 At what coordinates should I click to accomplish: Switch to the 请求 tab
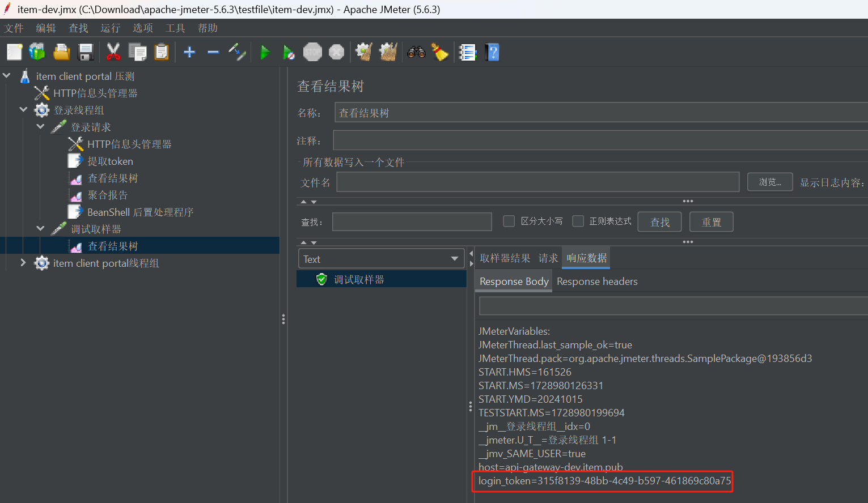click(x=548, y=258)
